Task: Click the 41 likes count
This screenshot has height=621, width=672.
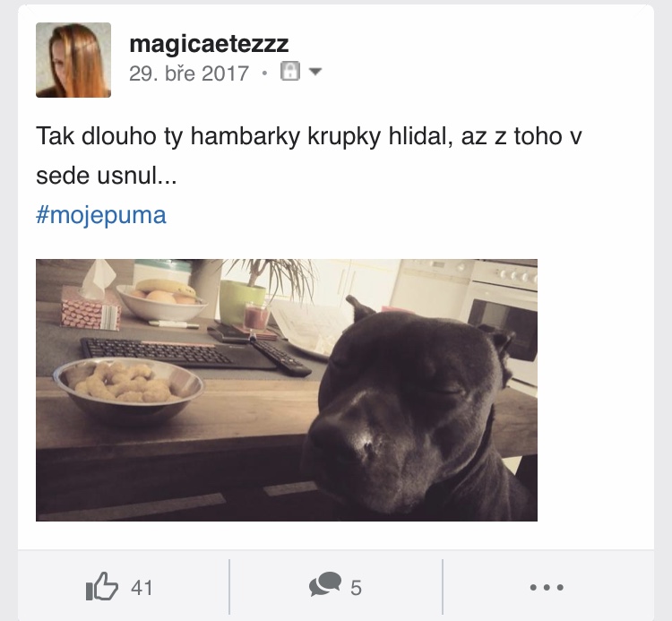Action: pos(142,588)
